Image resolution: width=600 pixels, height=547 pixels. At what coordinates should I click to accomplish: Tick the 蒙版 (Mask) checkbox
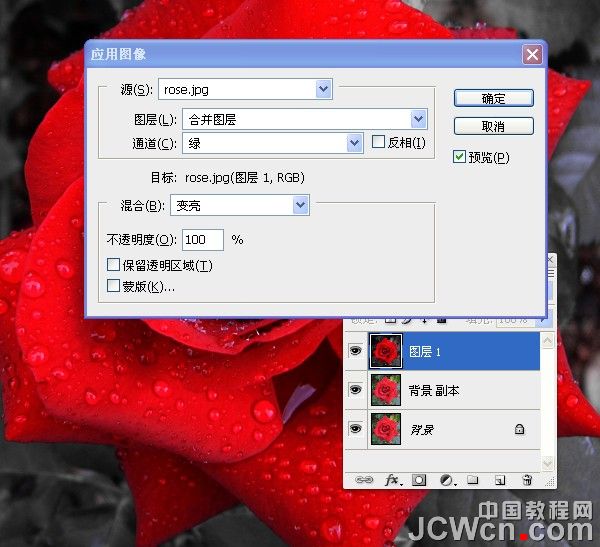click(114, 286)
